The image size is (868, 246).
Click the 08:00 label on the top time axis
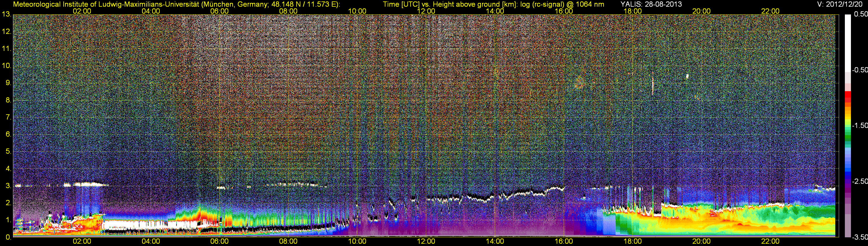coord(288,11)
